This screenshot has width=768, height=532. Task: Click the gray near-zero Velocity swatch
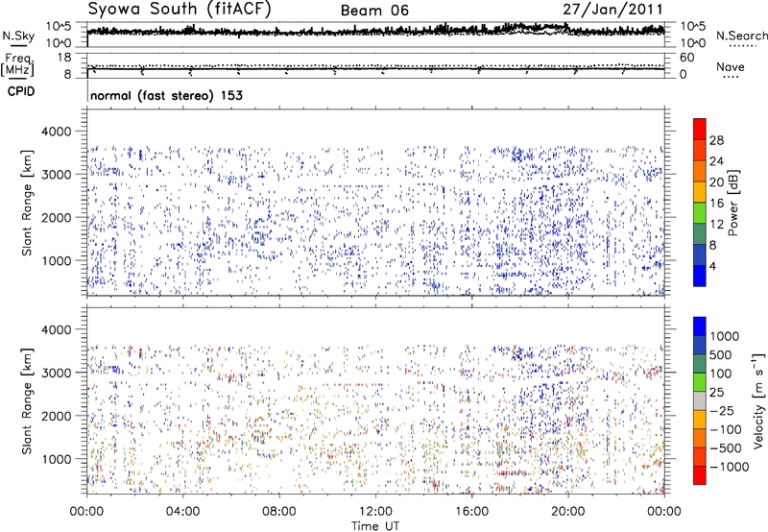click(700, 400)
